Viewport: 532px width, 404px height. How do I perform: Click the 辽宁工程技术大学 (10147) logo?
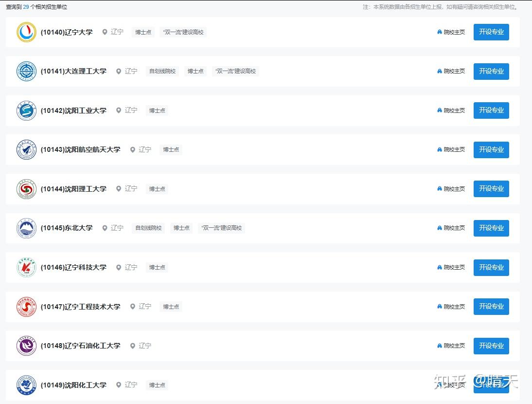tap(26, 307)
